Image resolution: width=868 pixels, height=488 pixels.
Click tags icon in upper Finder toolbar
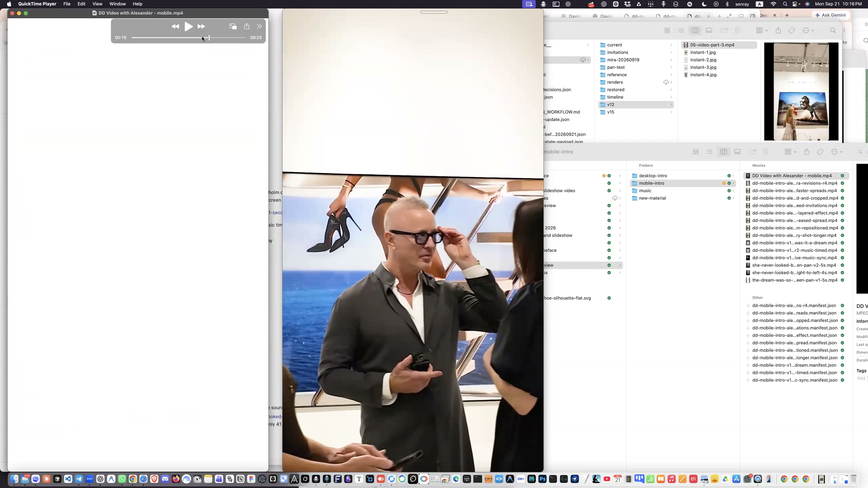click(x=792, y=30)
